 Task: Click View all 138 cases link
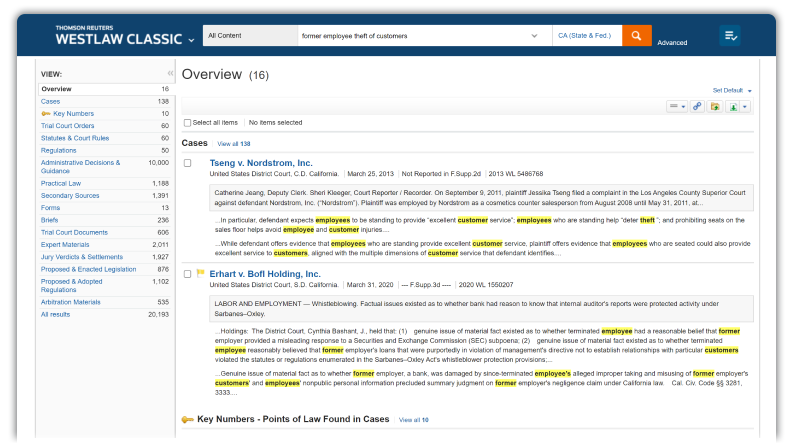click(x=233, y=144)
